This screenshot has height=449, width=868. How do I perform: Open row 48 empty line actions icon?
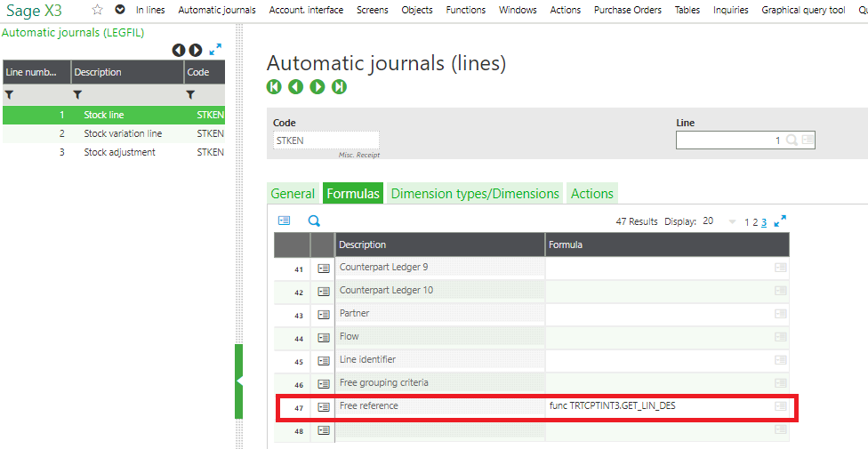pos(324,430)
